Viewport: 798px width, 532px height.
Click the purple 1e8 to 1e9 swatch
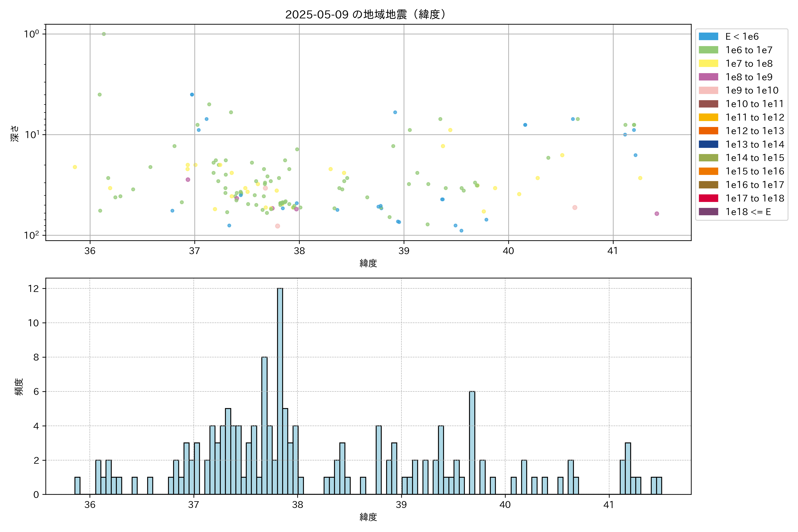[x=708, y=77]
